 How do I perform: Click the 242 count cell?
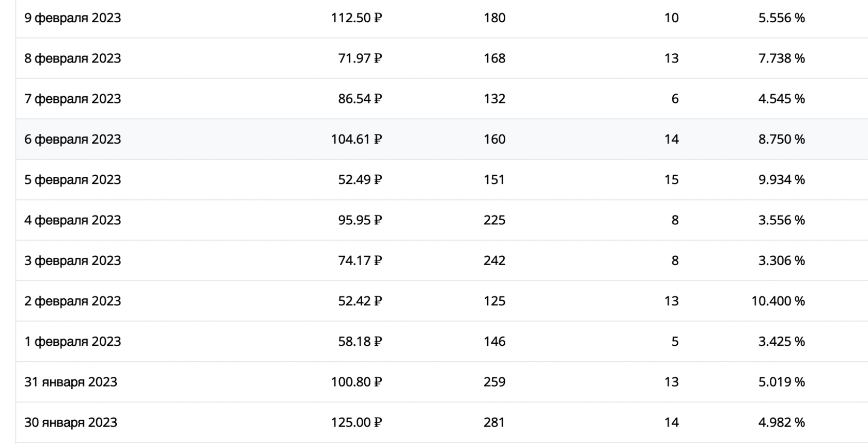(494, 261)
